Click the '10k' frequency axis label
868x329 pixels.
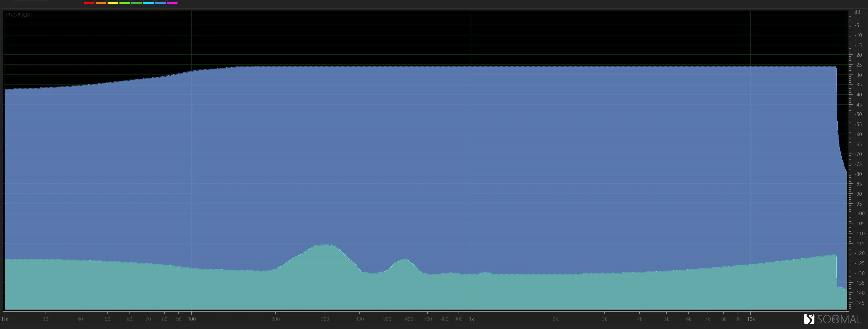(x=751, y=319)
